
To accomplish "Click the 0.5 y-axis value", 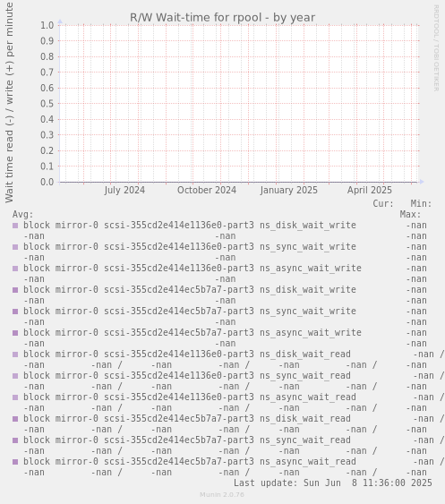I will pos(47,104).
